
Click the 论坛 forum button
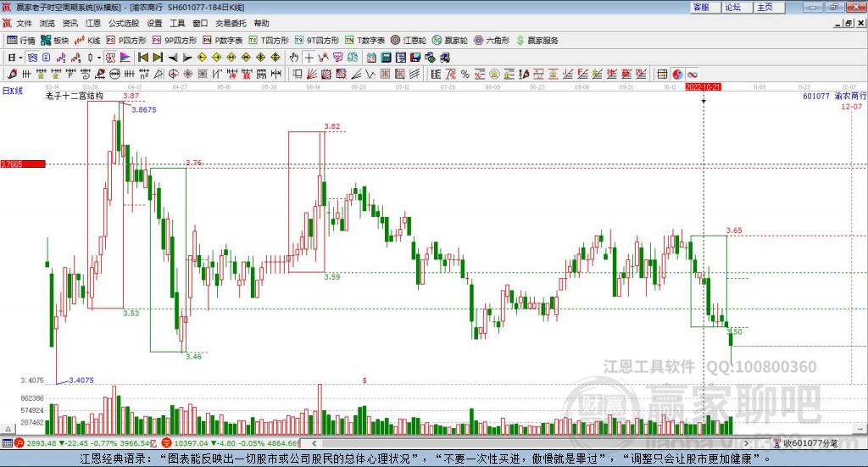[732, 7]
